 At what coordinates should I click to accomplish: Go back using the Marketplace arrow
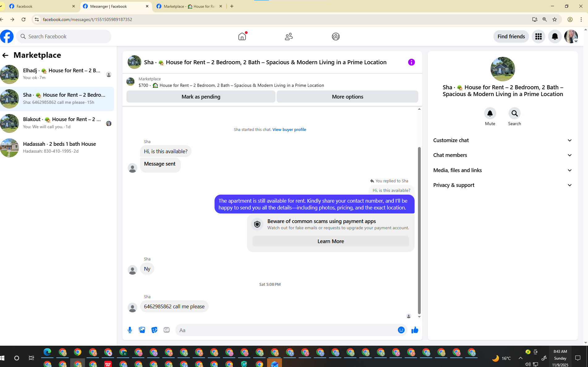coord(5,55)
